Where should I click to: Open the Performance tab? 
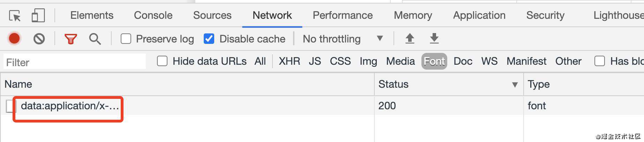343,15
